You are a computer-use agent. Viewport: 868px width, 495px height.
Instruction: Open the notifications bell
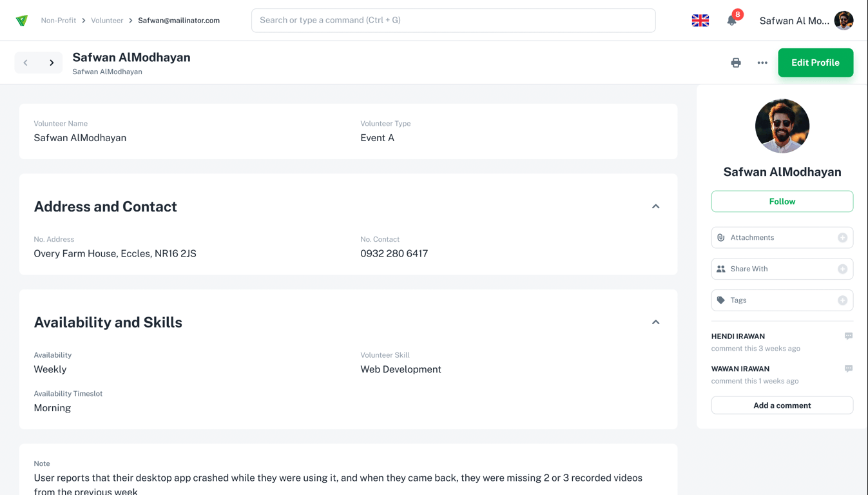[731, 21]
